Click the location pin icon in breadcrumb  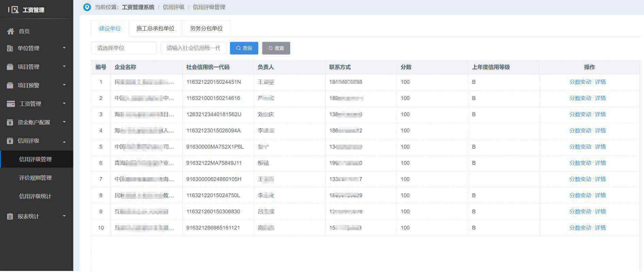click(x=87, y=7)
